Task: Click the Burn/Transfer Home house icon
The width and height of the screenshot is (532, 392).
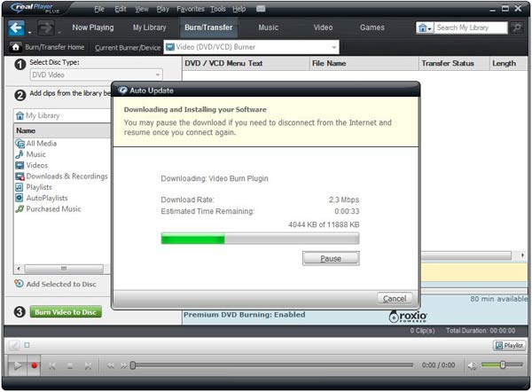Action: click(15, 47)
